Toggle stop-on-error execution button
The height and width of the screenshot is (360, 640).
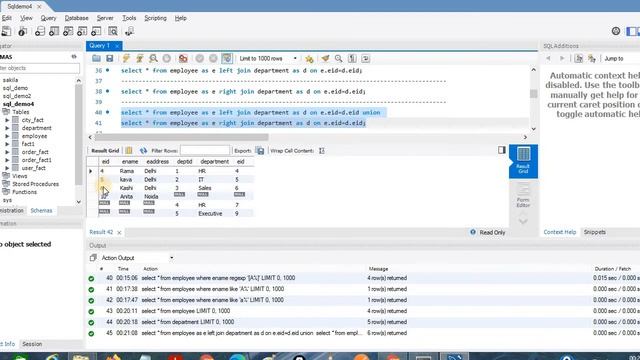(x=183, y=58)
